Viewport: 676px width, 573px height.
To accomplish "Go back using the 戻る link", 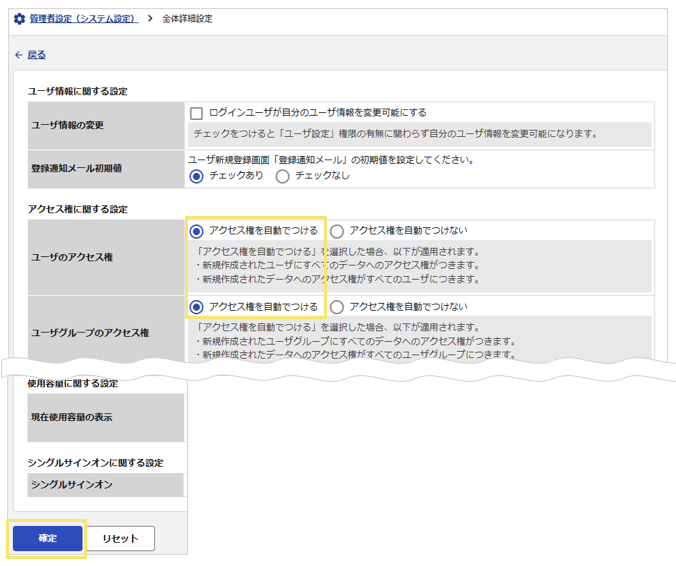I will point(37,55).
